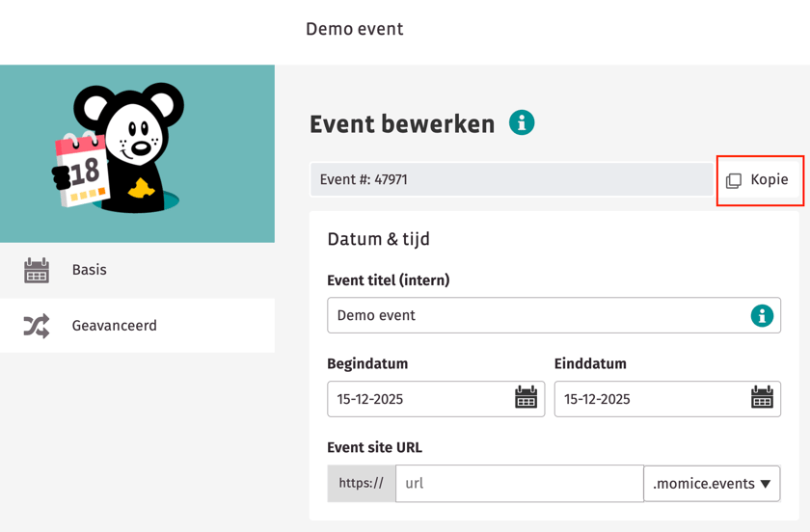Viewport: 810px width, 532px height.
Task: Click the domain dropdown arrow
Action: (x=766, y=484)
